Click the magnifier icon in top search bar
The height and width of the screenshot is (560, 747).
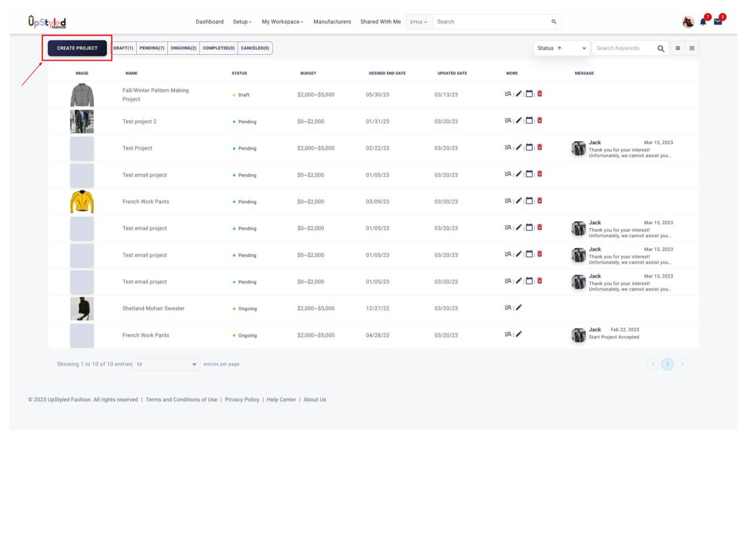tap(554, 22)
